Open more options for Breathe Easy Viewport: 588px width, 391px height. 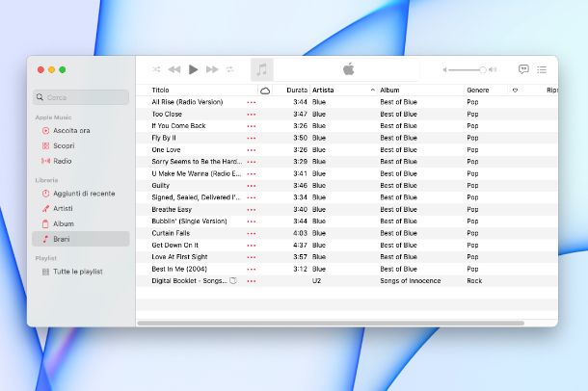[x=252, y=210]
